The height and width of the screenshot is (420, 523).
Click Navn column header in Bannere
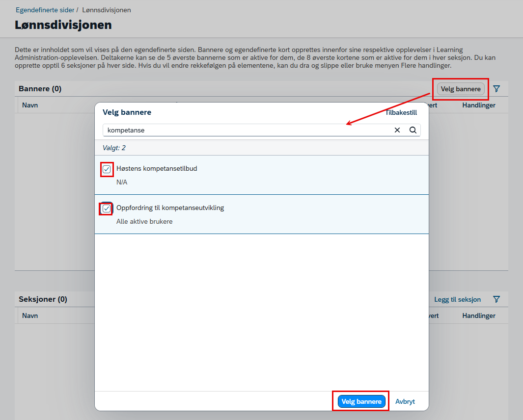30,105
